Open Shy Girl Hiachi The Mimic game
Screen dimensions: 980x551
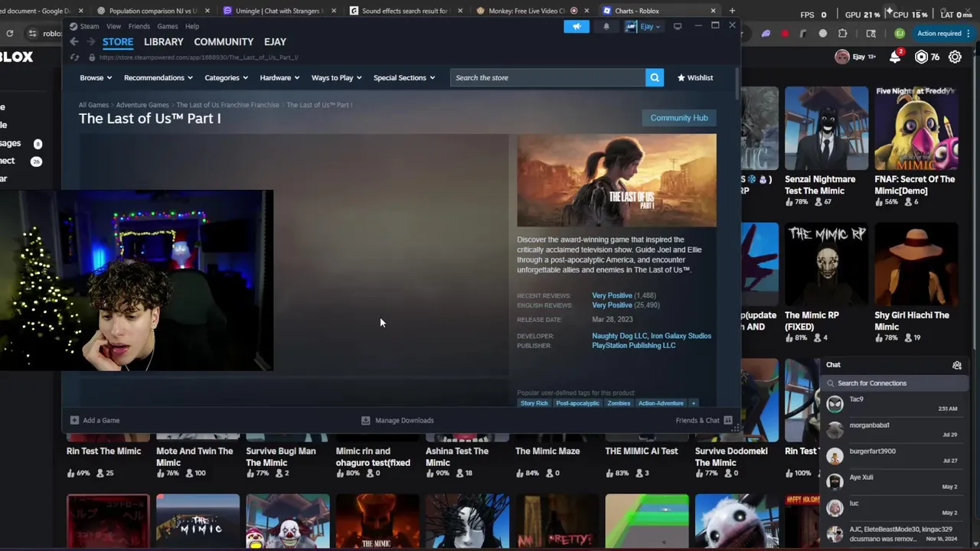click(x=916, y=283)
